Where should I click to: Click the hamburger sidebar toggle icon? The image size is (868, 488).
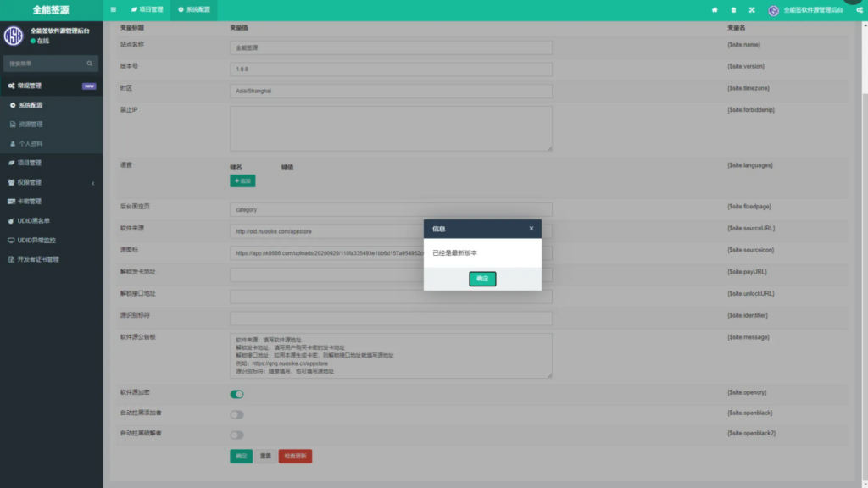pos(114,9)
